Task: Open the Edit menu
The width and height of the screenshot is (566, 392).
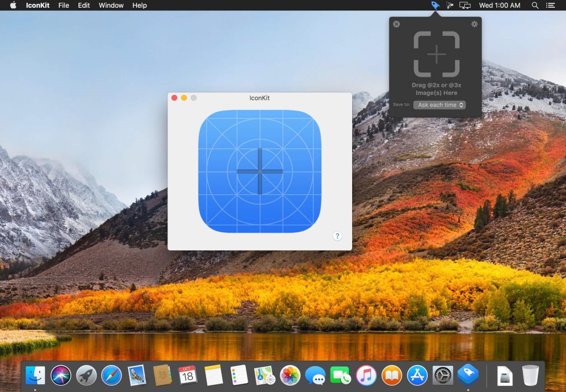Action: pyautogui.click(x=84, y=6)
